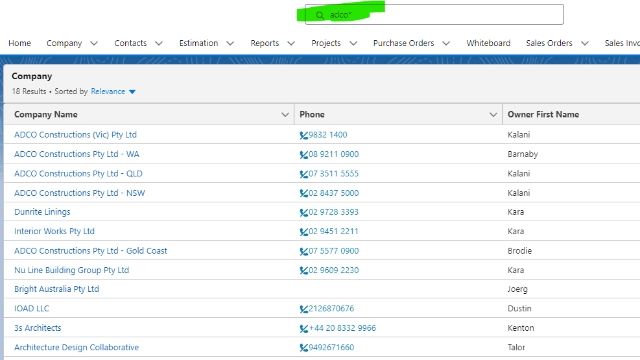The height and width of the screenshot is (360, 640).
Task: Click phone icon beside 02 8437 5000
Action: (304, 193)
